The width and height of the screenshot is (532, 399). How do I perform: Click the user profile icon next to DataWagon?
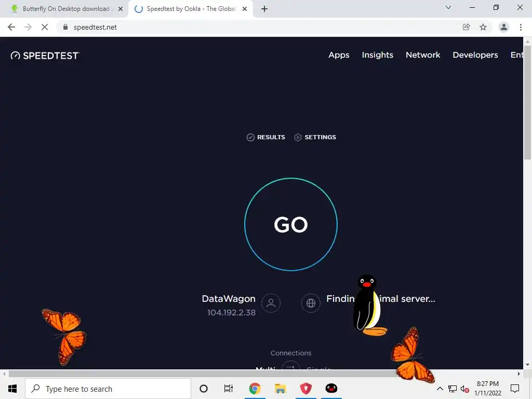271,303
